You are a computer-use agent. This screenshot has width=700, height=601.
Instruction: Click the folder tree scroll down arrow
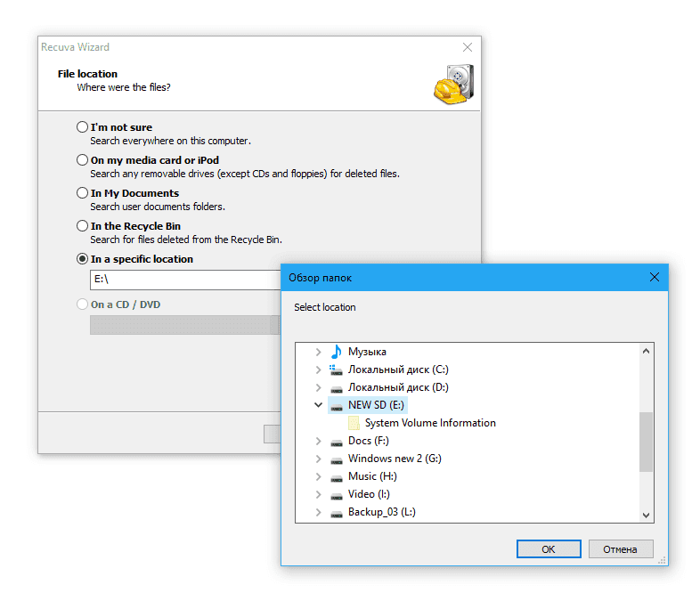click(646, 515)
